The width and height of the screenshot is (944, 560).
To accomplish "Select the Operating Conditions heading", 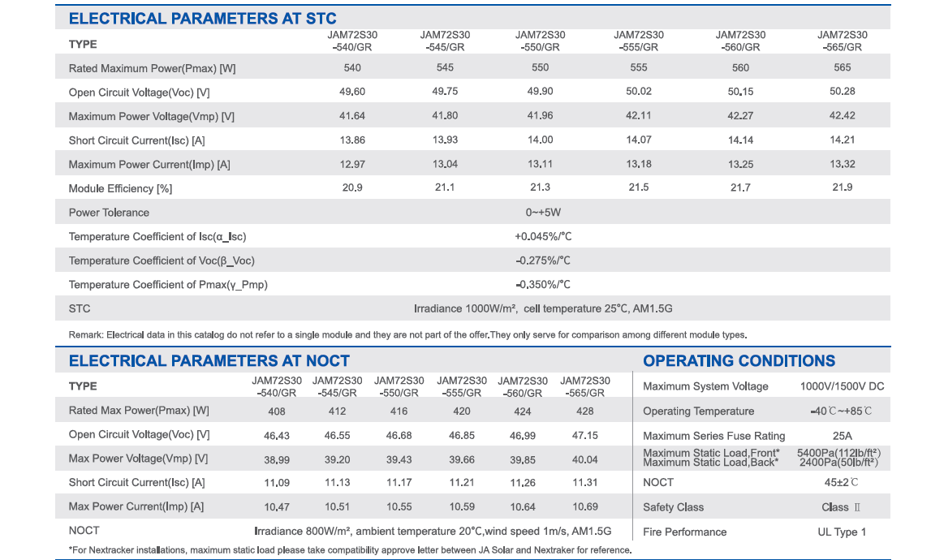I will [x=739, y=360].
